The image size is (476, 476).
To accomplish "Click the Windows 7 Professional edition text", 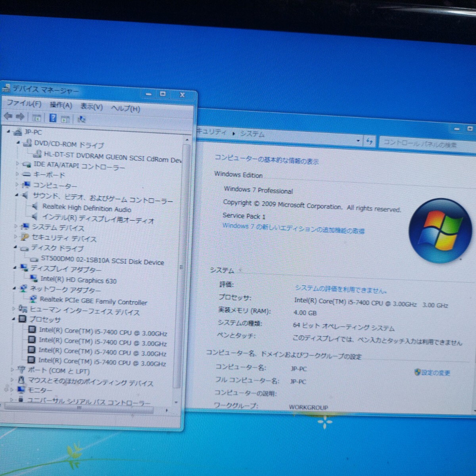I will 258,190.
